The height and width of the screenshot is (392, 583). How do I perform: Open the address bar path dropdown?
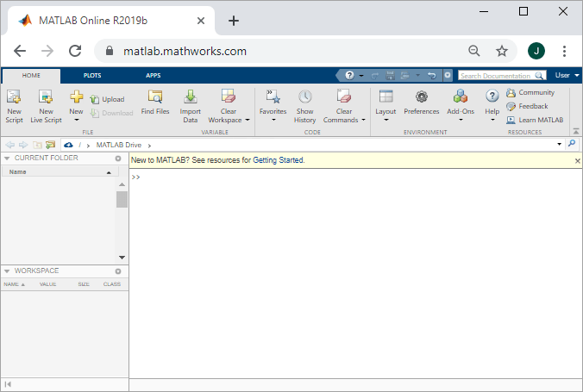(559, 144)
